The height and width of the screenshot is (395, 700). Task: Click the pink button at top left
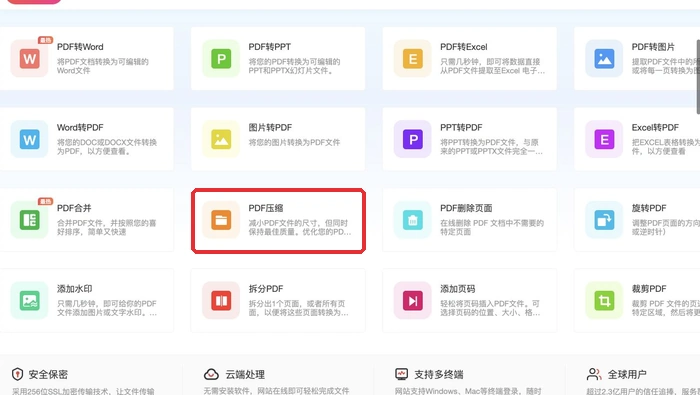tap(34, 2)
